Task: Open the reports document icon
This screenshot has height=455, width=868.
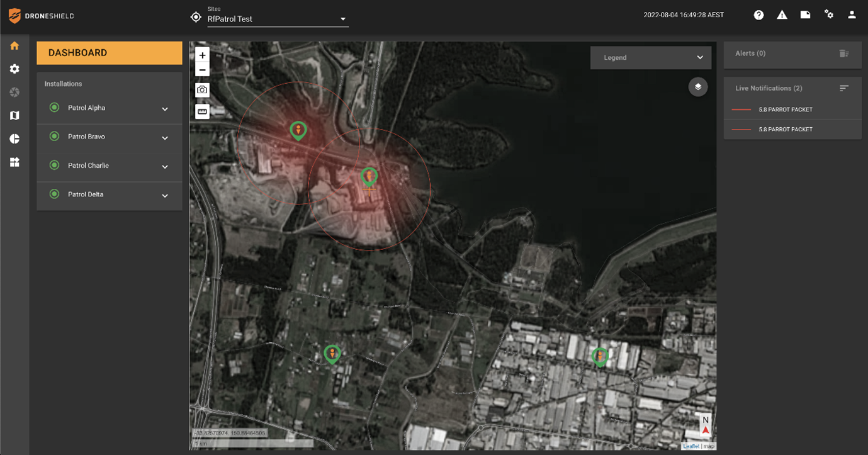Action: 805,14
